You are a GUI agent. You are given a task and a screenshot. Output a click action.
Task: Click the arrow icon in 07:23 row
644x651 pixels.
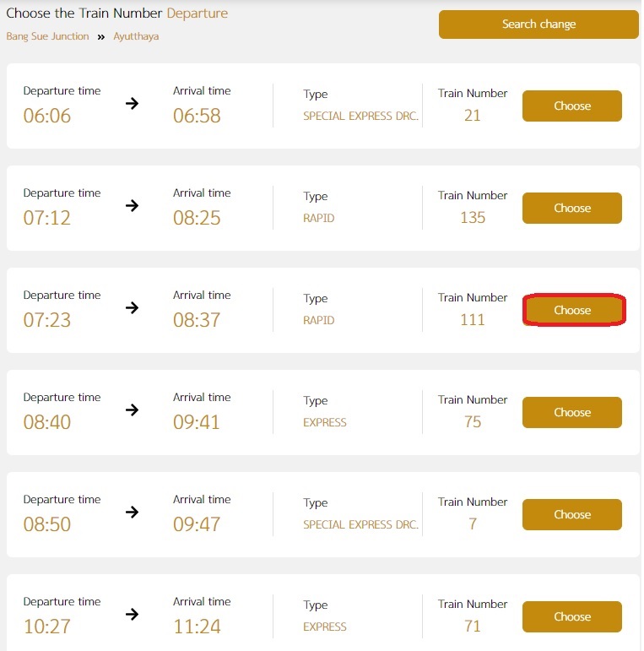(x=132, y=307)
